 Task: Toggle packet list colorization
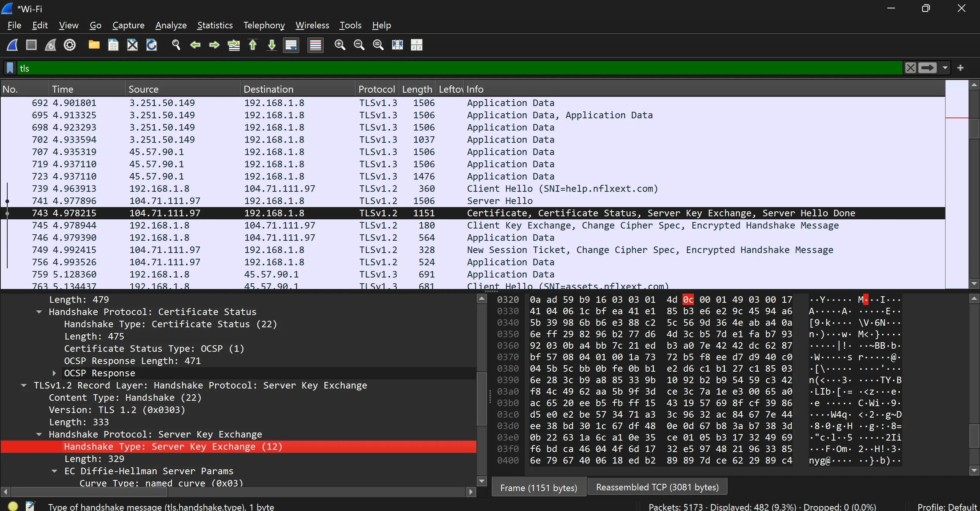click(316, 45)
